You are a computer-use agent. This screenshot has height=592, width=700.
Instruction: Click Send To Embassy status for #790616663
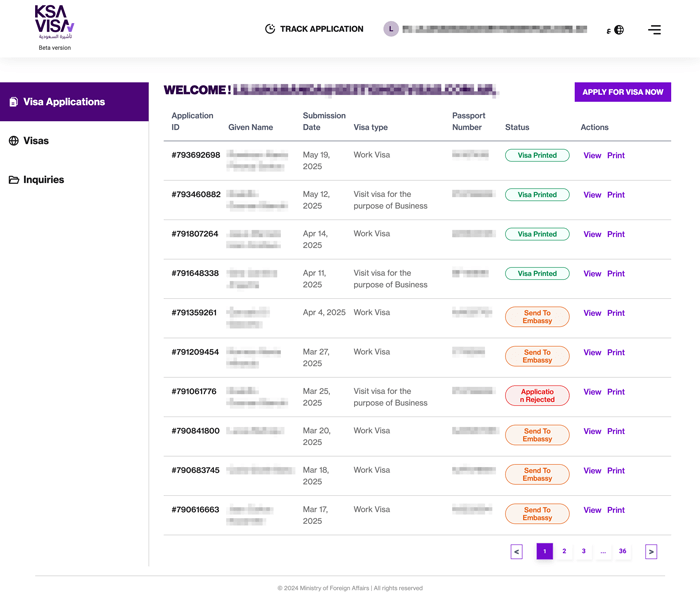[x=537, y=513]
